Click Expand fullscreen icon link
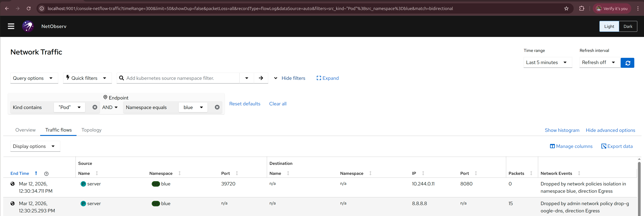The image size is (644, 216). point(328,78)
